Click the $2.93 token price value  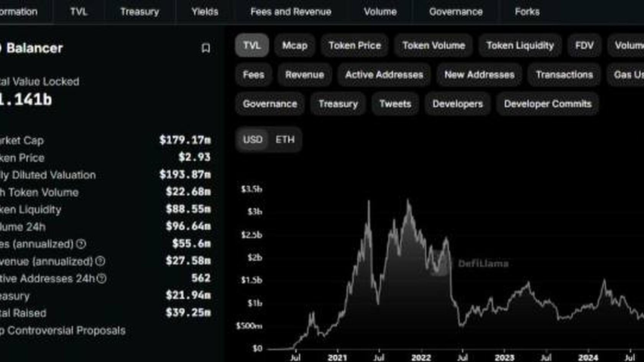coord(195,157)
